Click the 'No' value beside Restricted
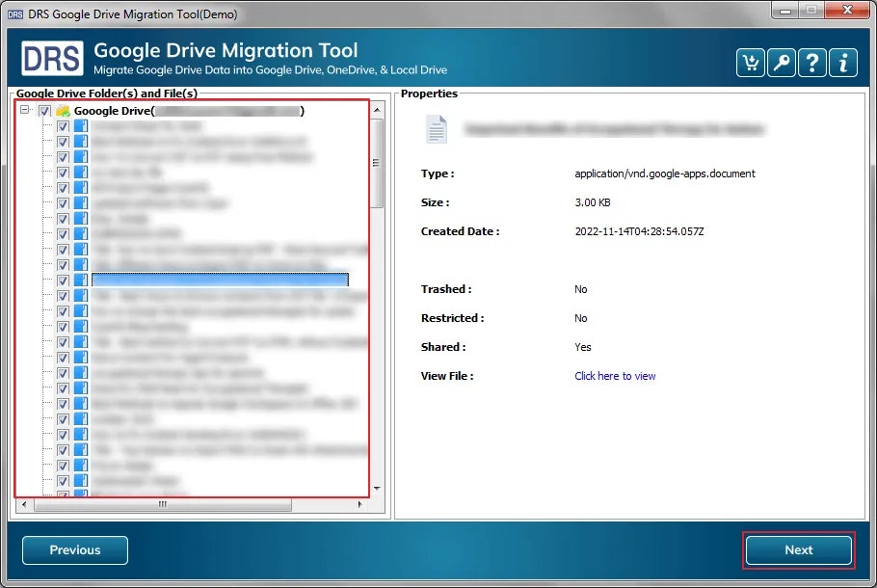This screenshot has width=877, height=588. click(580, 318)
